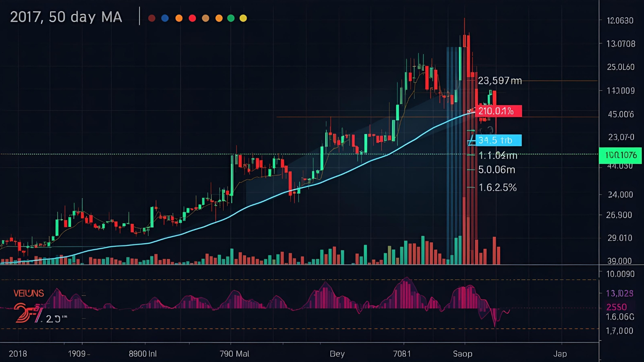Click the green current price tag on axis
This screenshot has width=644, height=362.
[620, 155]
